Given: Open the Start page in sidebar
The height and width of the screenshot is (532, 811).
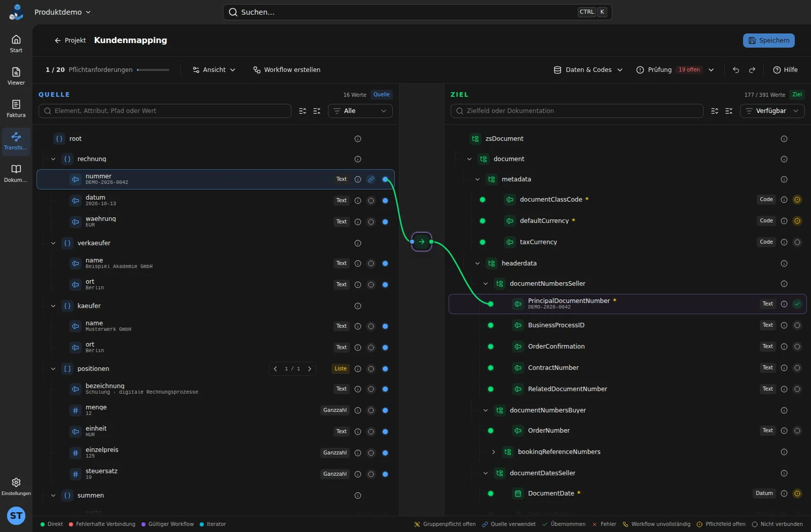Looking at the screenshot, I should coord(16,44).
